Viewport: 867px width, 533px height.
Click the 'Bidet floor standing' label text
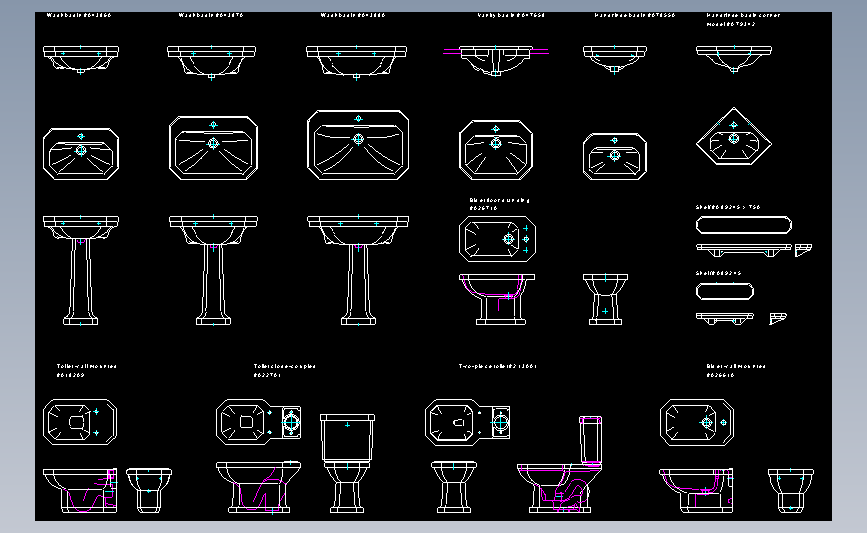[499, 200]
